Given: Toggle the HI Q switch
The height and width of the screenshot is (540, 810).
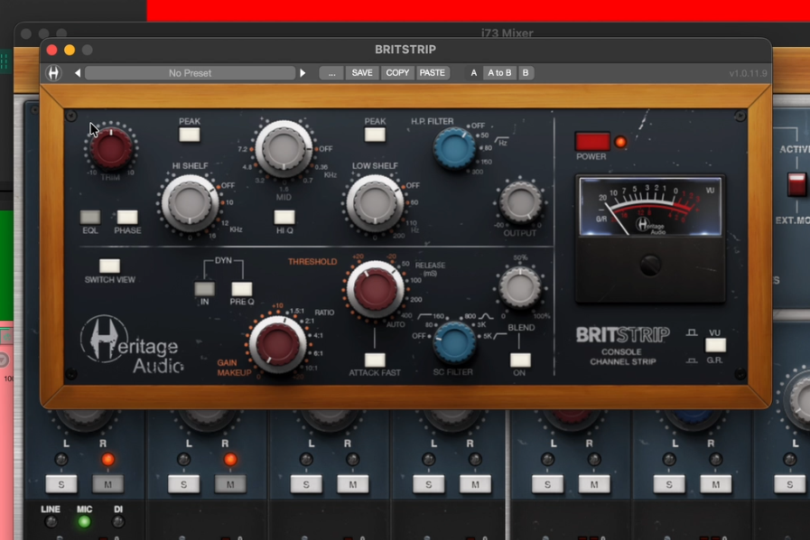Looking at the screenshot, I should 284,217.
